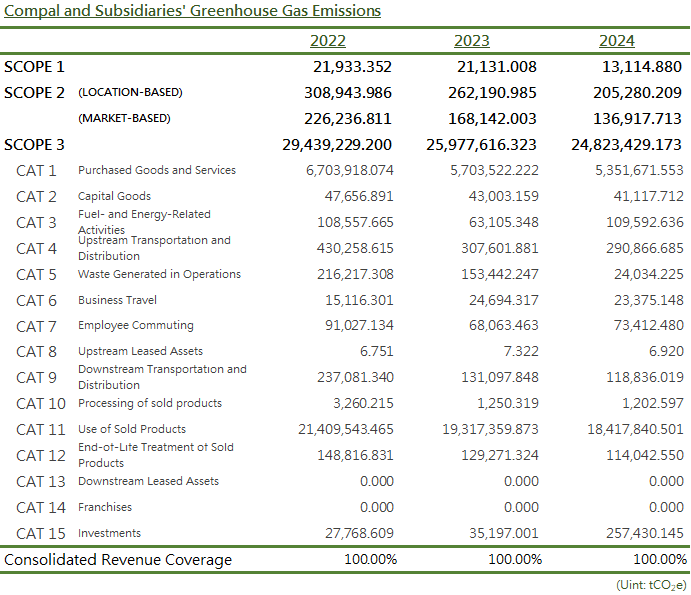691x595 pixels.
Task: Click Purchased Goods and Services text
Action: click(157, 170)
